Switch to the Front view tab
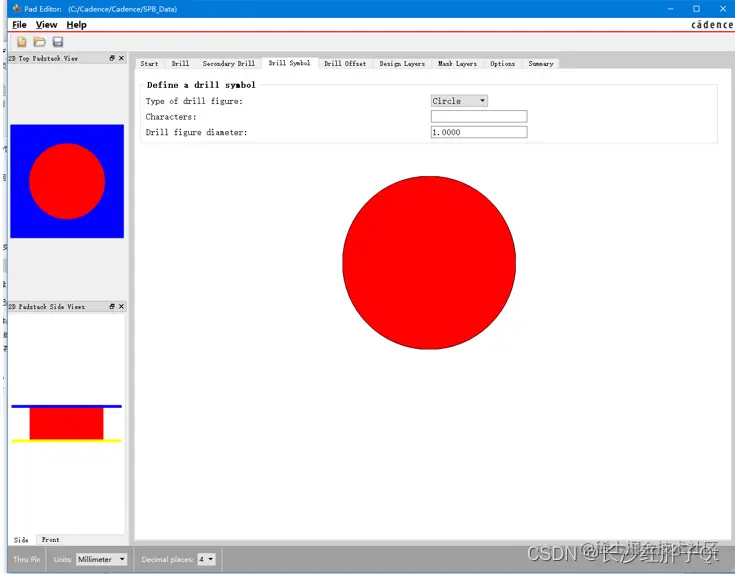Image resolution: width=735 pixels, height=574 pixels. (50, 540)
